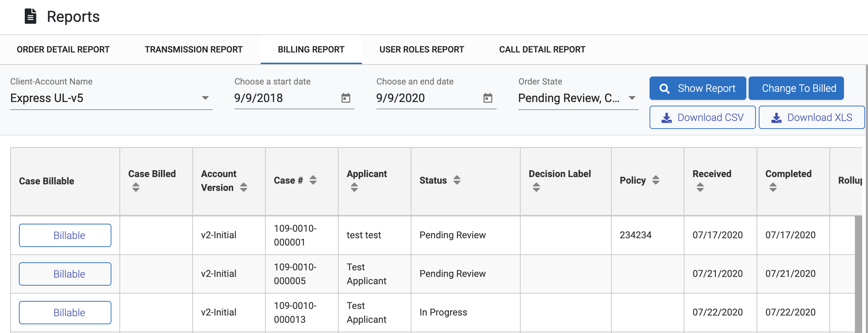Click Change To Billed button
The height and width of the screenshot is (333, 868).
pyautogui.click(x=796, y=88)
